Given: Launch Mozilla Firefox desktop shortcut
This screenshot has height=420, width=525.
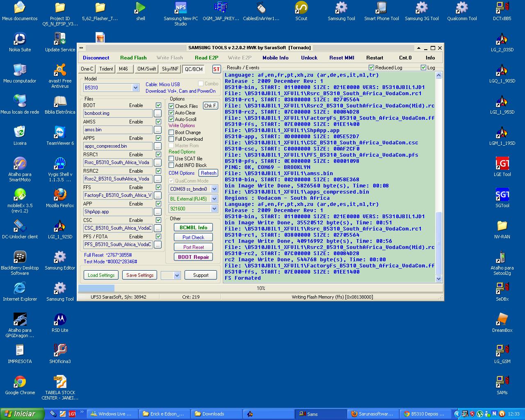Looking at the screenshot, I should (x=60, y=198).
